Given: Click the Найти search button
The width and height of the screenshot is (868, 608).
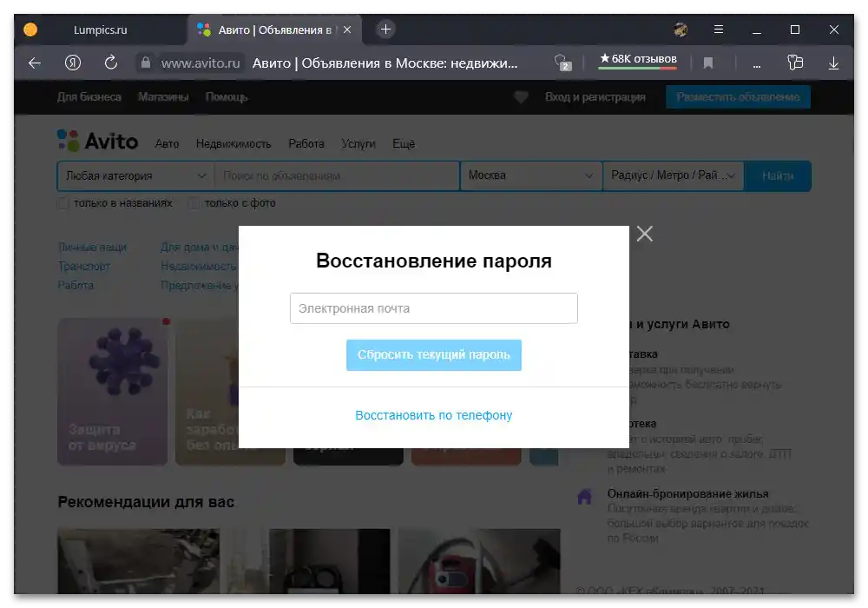Looking at the screenshot, I should [778, 176].
